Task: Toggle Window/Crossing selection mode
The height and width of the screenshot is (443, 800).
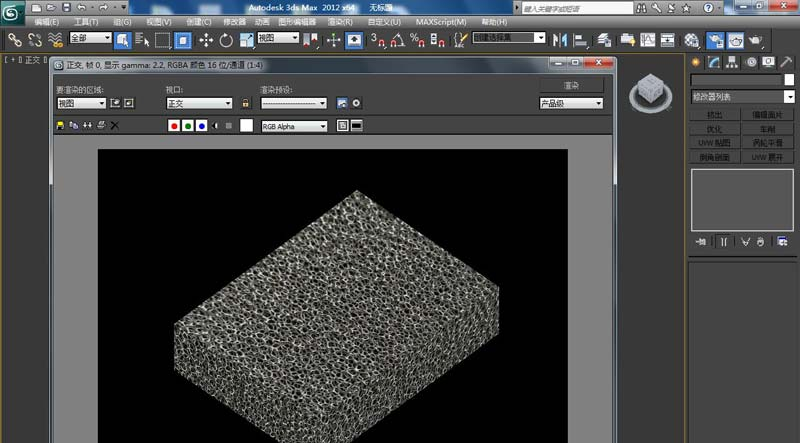Action: coord(183,40)
